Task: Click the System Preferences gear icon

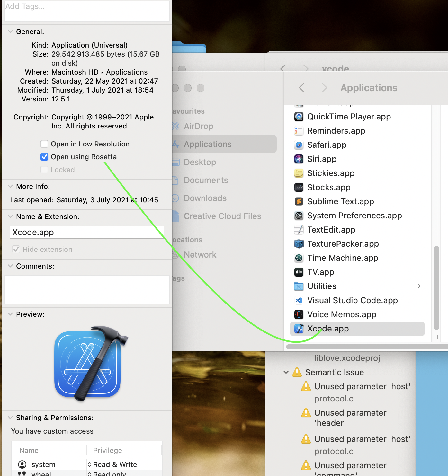Action: tap(299, 216)
